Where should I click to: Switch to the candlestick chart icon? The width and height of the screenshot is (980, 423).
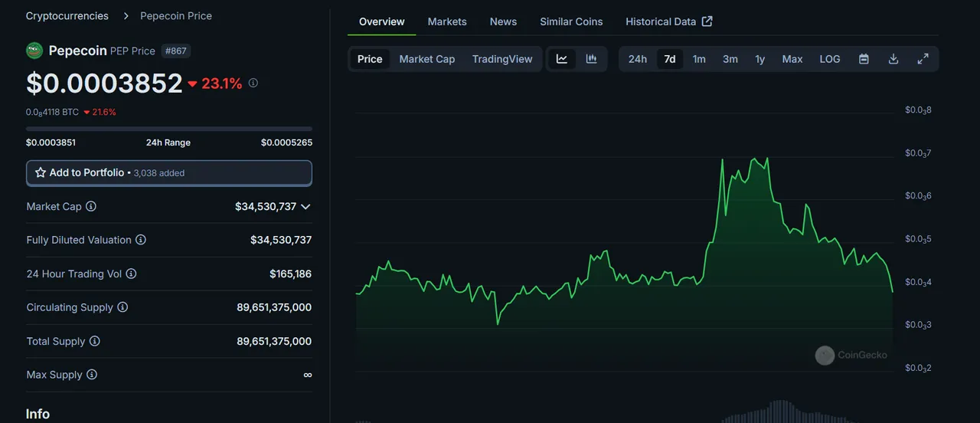pyautogui.click(x=591, y=59)
